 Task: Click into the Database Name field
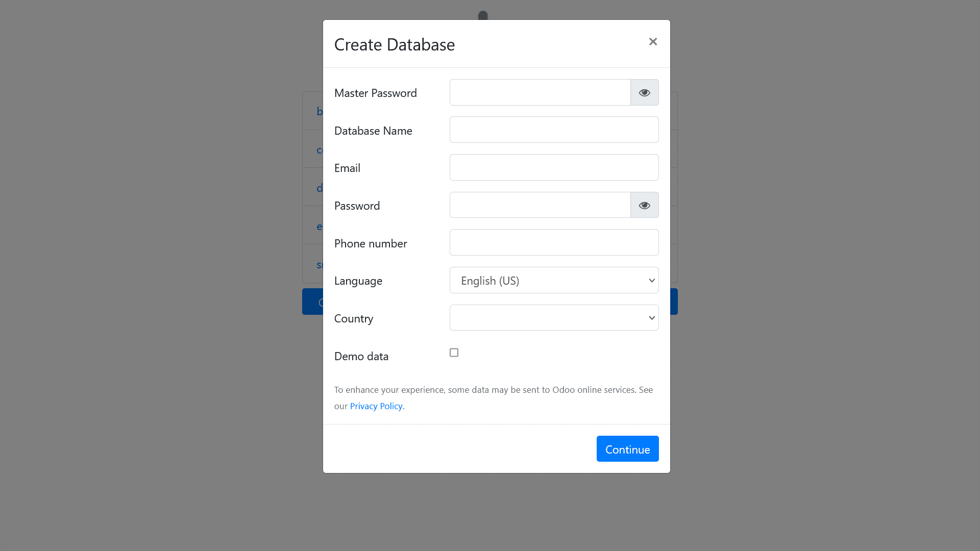pyautogui.click(x=554, y=130)
